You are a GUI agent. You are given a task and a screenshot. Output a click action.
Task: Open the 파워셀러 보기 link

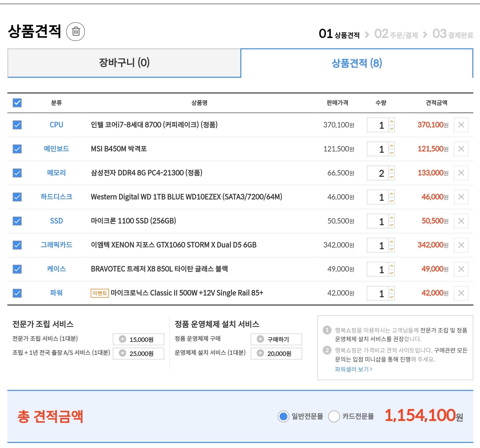(353, 369)
